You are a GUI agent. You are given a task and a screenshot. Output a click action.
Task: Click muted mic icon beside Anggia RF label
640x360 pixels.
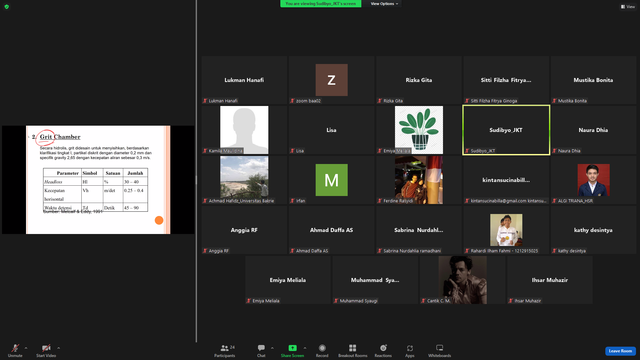coord(205,251)
